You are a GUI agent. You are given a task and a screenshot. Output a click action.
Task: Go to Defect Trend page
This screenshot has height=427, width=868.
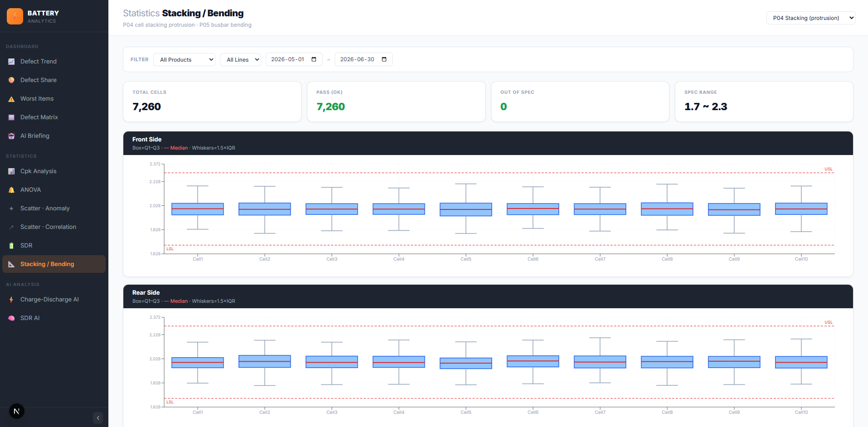tap(54, 62)
